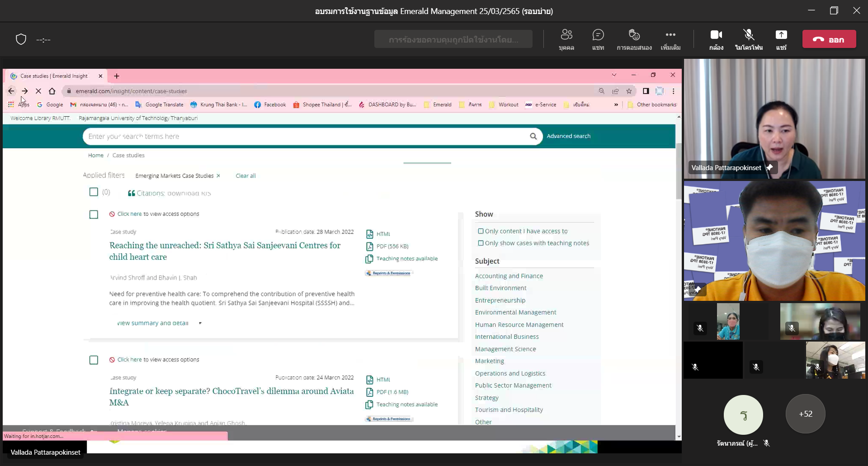The width and height of the screenshot is (868, 466).
Task: Click the browser page vertical scrollbar
Action: 679,172
